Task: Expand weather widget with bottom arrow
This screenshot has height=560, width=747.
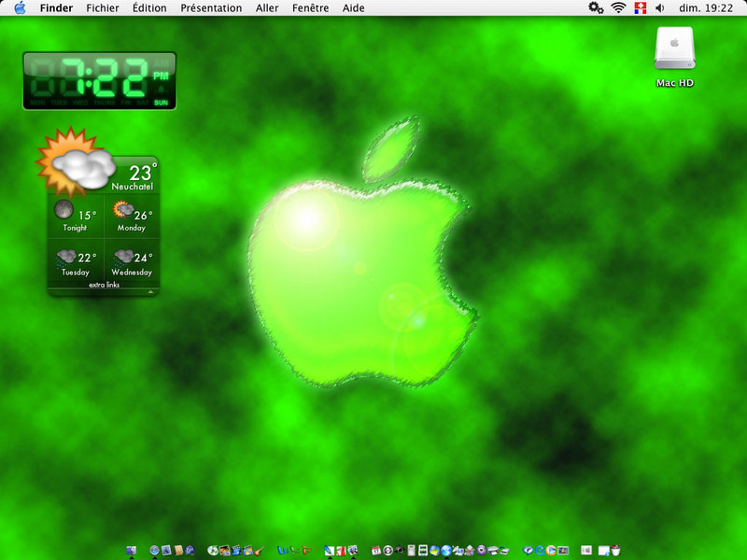Action: coord(150,291)
